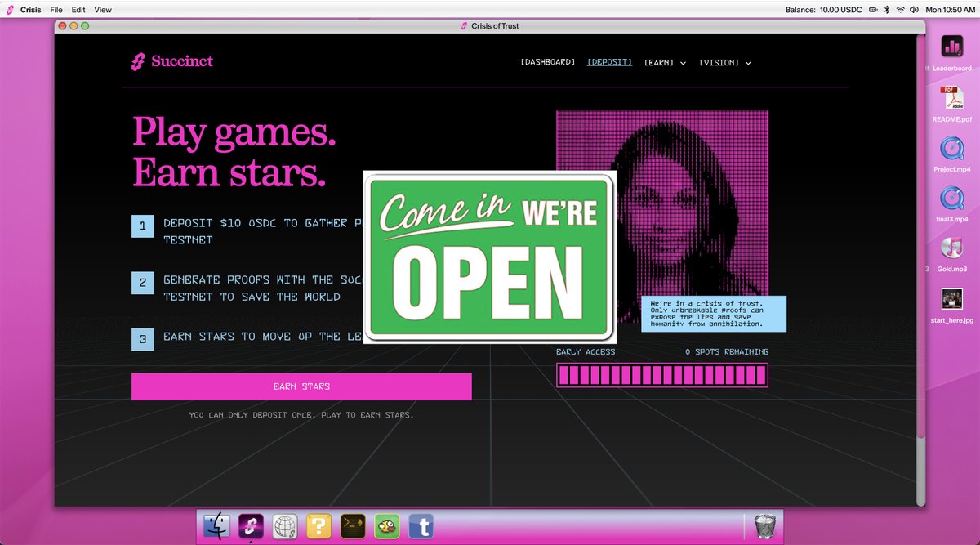The image size is (980, 545).
Task: Select the Gold.mp3 desktop file
Action: coord(952,248)
